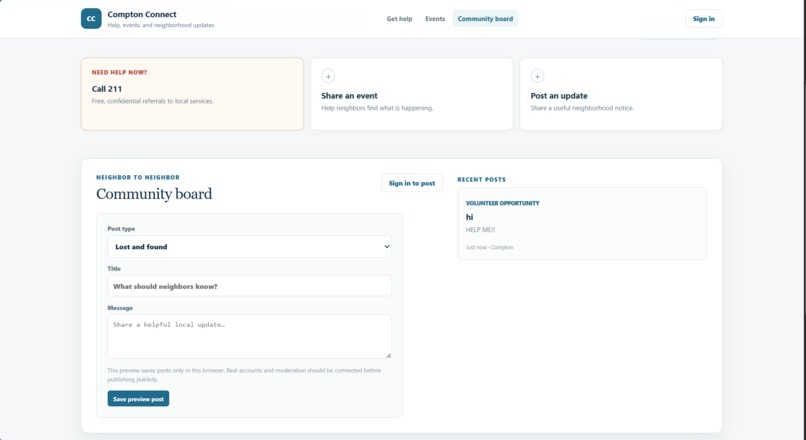The height and width of the screenshot is (440, 806).
Task: Click the 'RECENT POSTS' heading
Action: pos(482,179)
